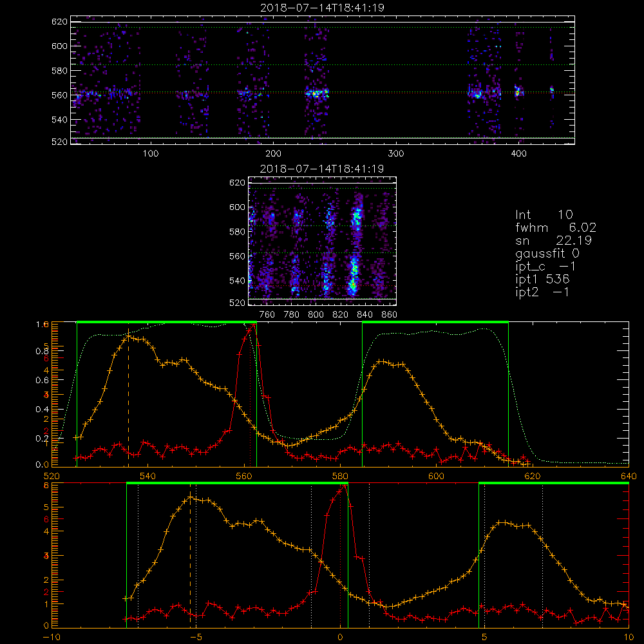Click the x-axis tick label 100

tap(150, 154)
